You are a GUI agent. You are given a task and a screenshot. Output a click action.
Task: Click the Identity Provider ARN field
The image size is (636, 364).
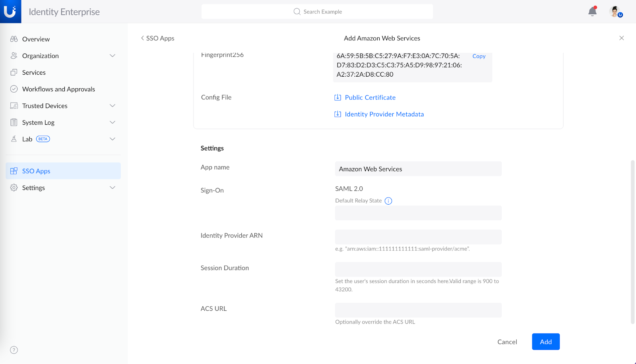tap(418, 237)
